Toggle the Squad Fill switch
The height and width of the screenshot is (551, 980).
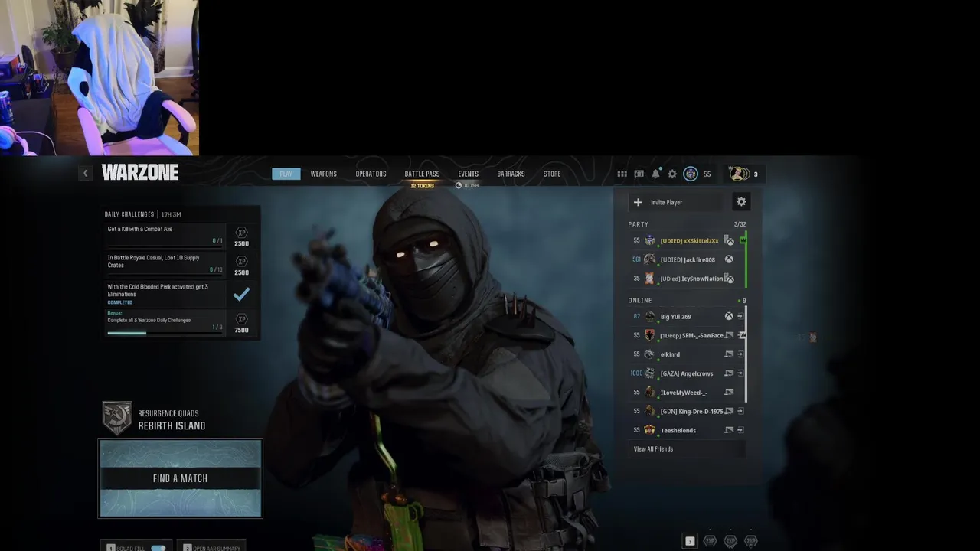(x=158, y=548)
